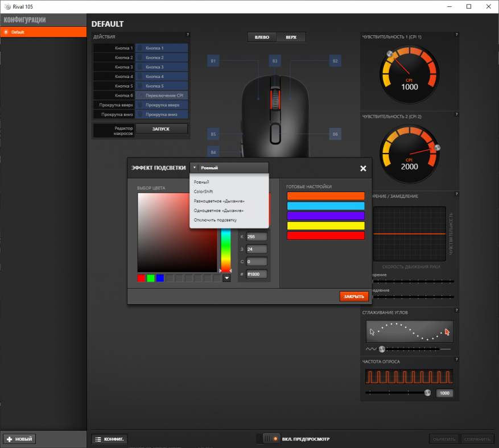Click the B5 side button marker

[213, 134]
